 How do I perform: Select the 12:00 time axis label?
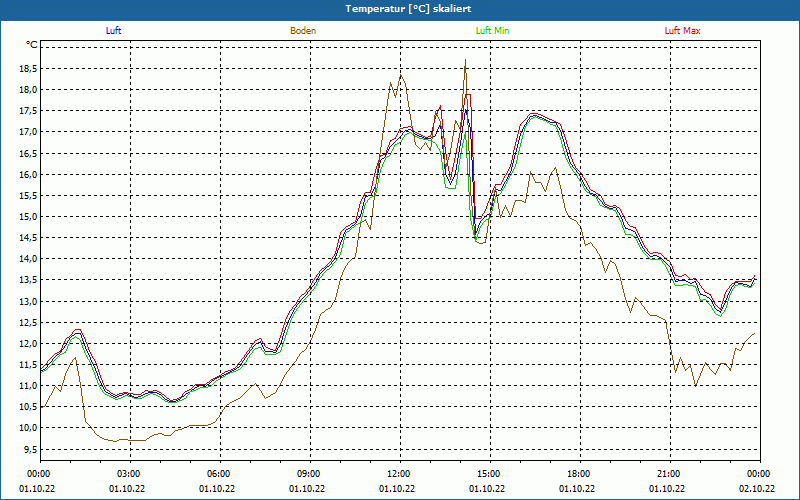398,474
